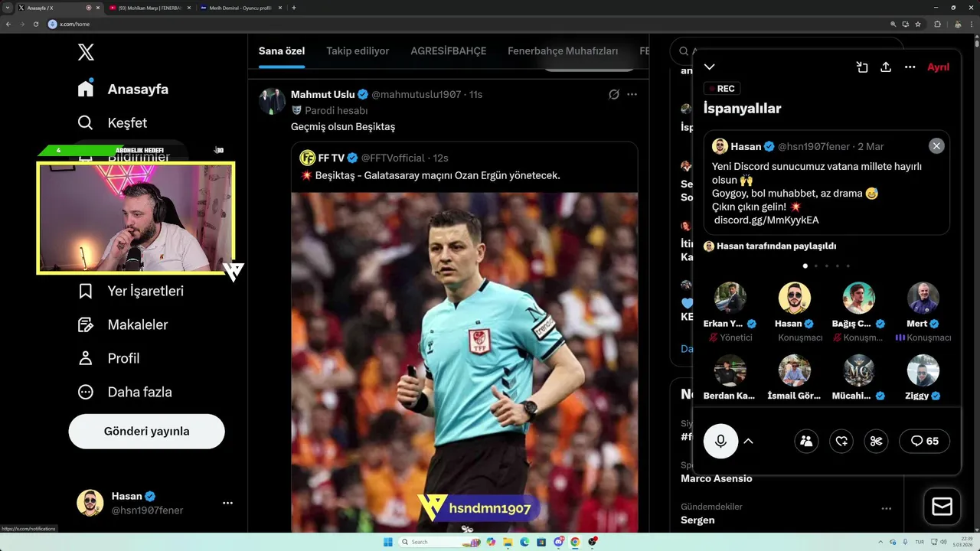The width and height of the screenshot is (980, 551).
Task: Expand microphone options chevron
Action: (x=748, y=441)
